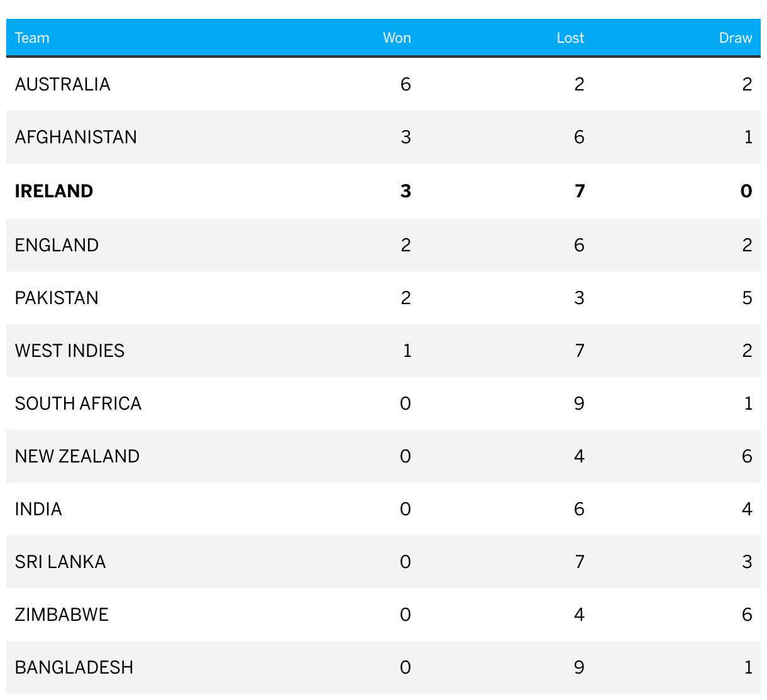Click the SOUTH AFRICA team name
Image resolution: width=767 pixels, height=700 pixels.
click(78, 403)
